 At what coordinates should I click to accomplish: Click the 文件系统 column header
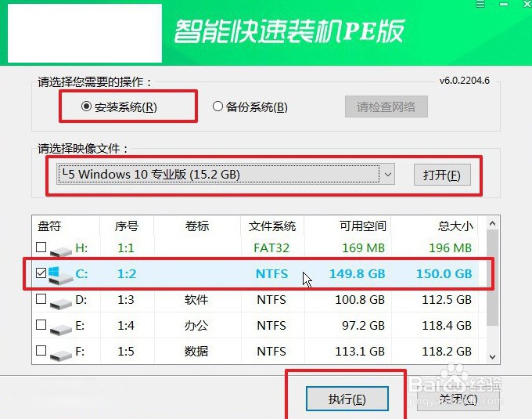272,226
